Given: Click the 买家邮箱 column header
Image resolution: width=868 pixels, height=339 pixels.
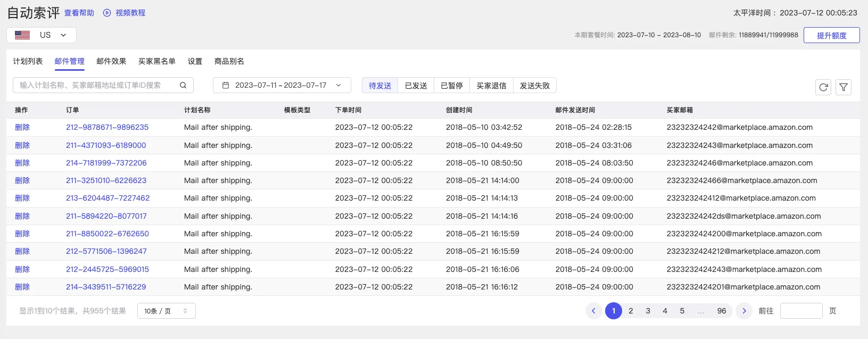Looking at the screenshot, I should tap(680, 110).
